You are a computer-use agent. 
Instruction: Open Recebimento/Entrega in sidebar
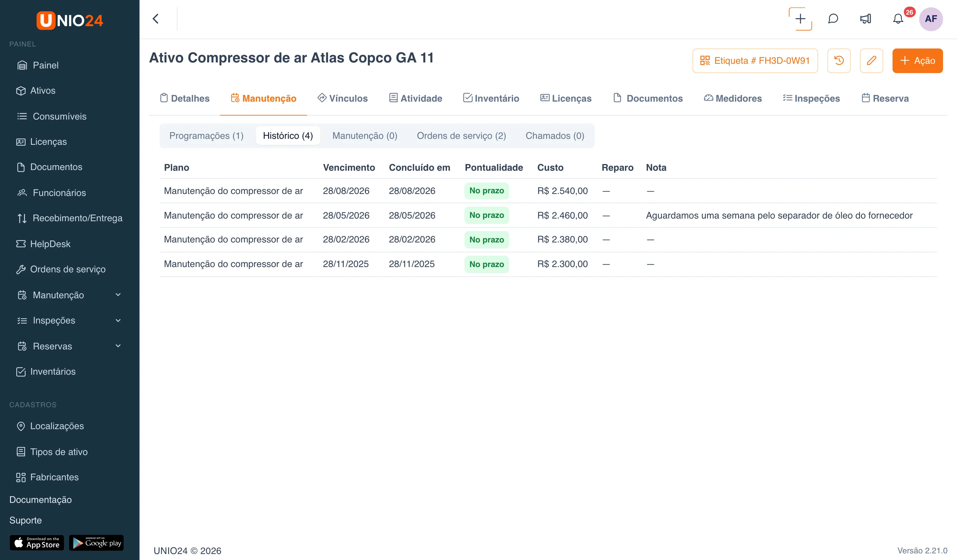pyautogui.click(x=69, y=218)
